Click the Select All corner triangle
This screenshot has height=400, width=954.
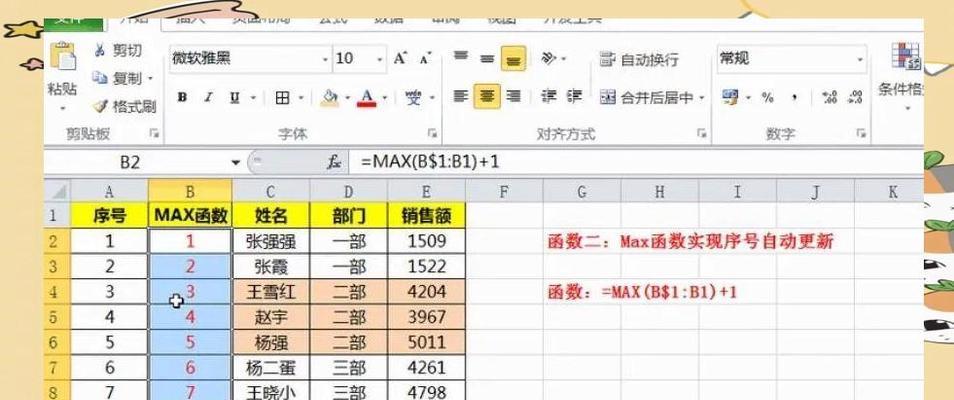(x=58, y=191)
